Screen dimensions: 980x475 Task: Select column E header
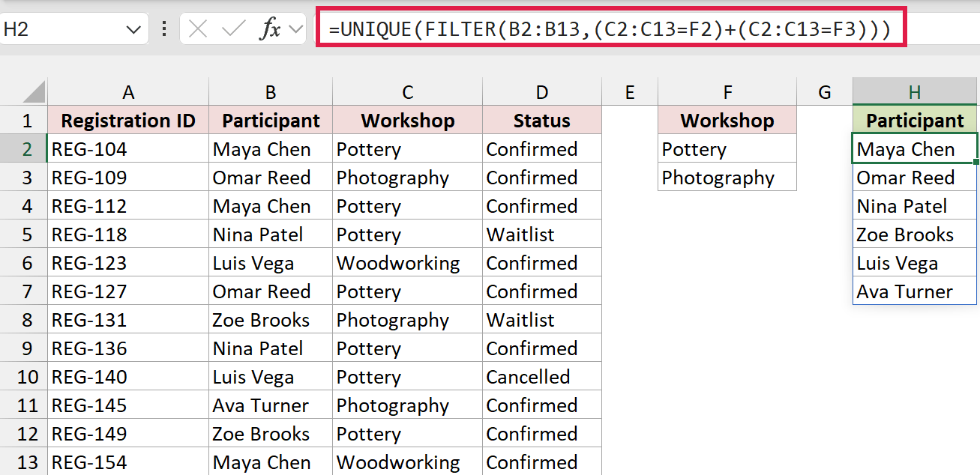(630, 92)
